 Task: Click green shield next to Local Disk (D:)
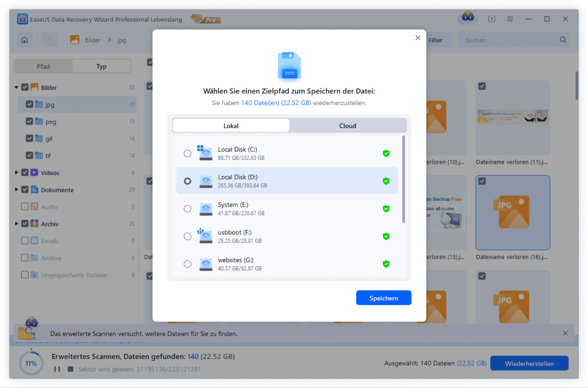click(386, 181)
